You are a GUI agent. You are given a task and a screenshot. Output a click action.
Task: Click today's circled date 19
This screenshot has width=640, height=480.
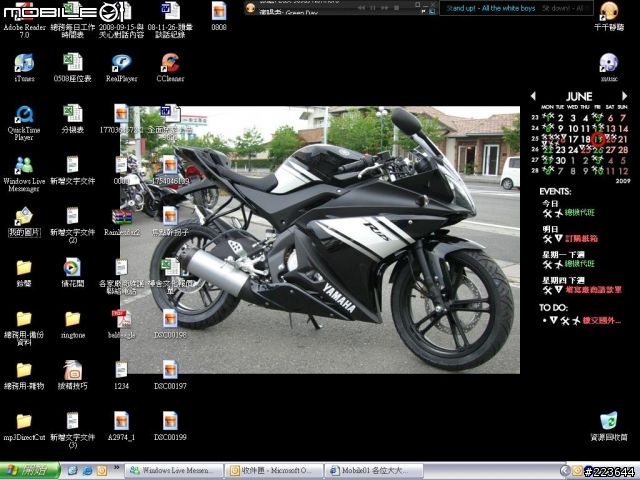[598, 139]
